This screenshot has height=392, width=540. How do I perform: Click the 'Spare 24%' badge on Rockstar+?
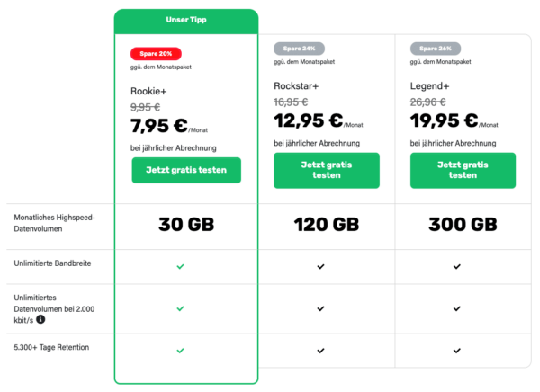tap(299, 48)
